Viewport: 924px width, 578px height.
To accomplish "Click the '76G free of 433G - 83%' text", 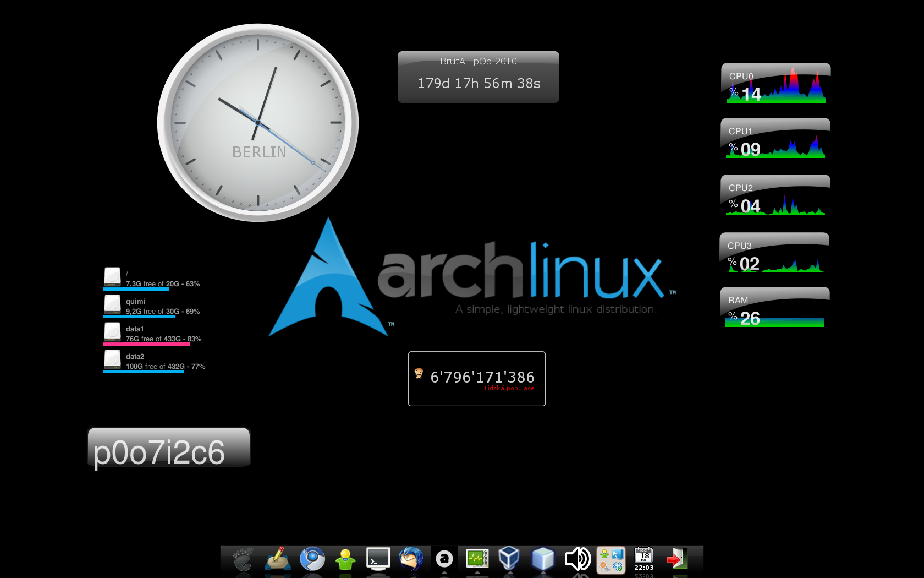I will click(163, 339).
